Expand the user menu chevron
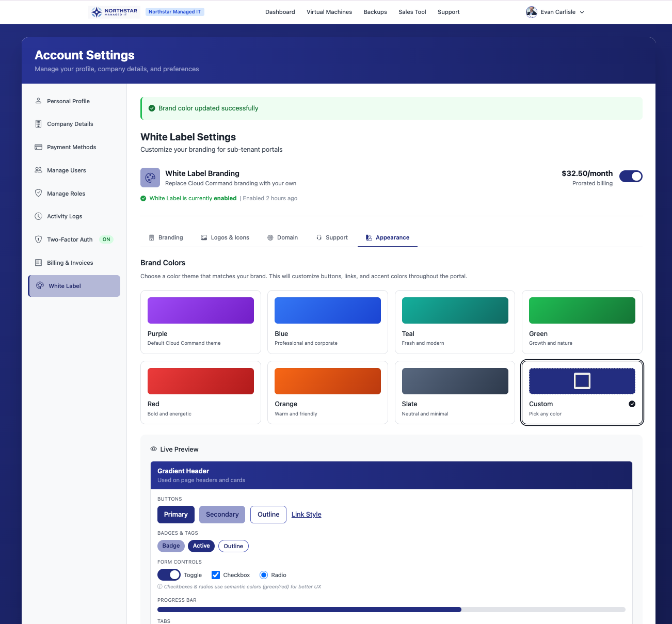Viewport: 672px width, 624px height. coord(582,12)
